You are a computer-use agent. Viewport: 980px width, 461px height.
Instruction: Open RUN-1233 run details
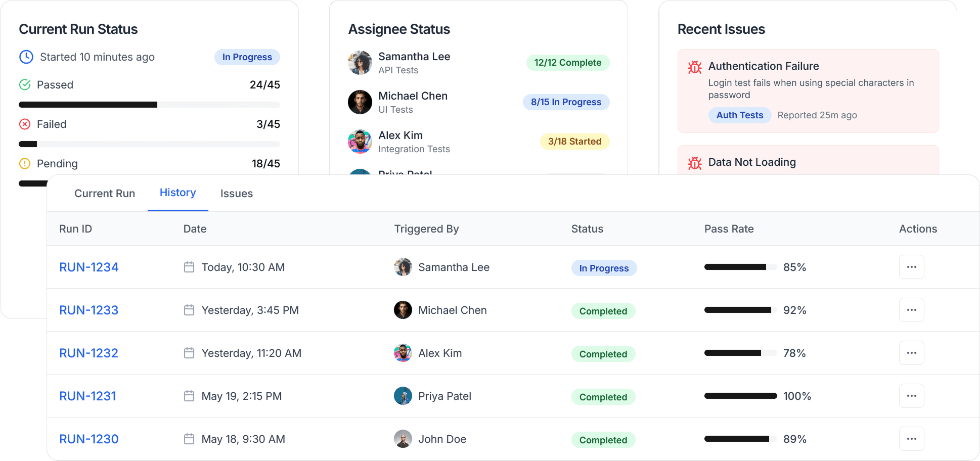click(x=88, y=310)
